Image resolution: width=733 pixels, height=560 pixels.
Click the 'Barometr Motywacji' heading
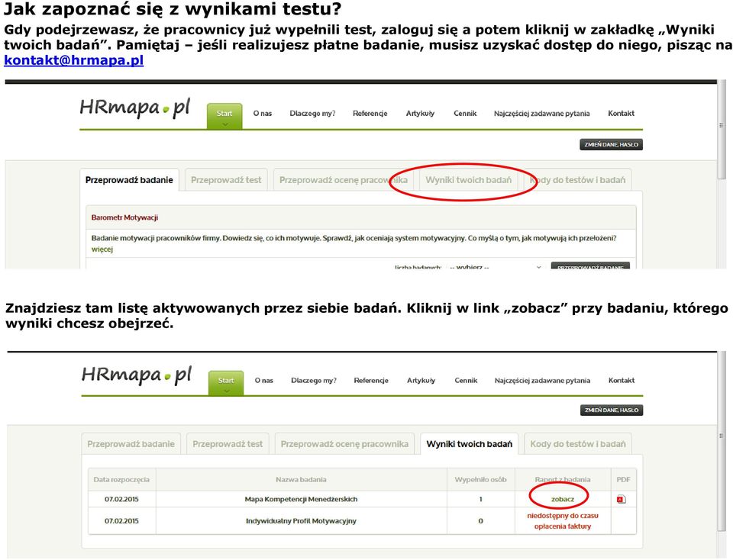pyautogui.click(x=124, y=217)
